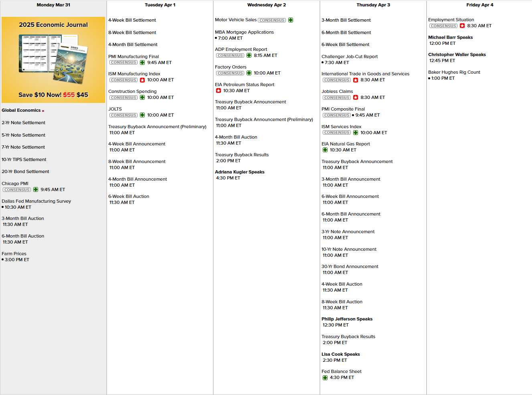Click the 2025 Economic Journal ad banner
532x395 pixels.
(53, 60)
